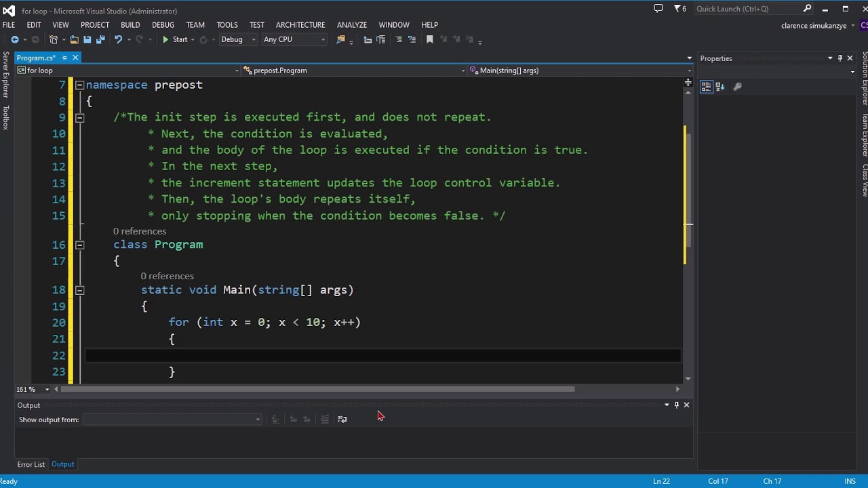Open the Properties window position dropdown arrow
The image size is (868, 488).
[830, 58]
